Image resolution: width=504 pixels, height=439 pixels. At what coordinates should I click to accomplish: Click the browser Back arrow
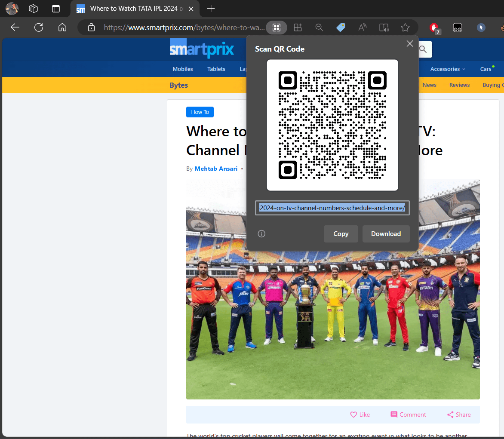coord(15,28)
